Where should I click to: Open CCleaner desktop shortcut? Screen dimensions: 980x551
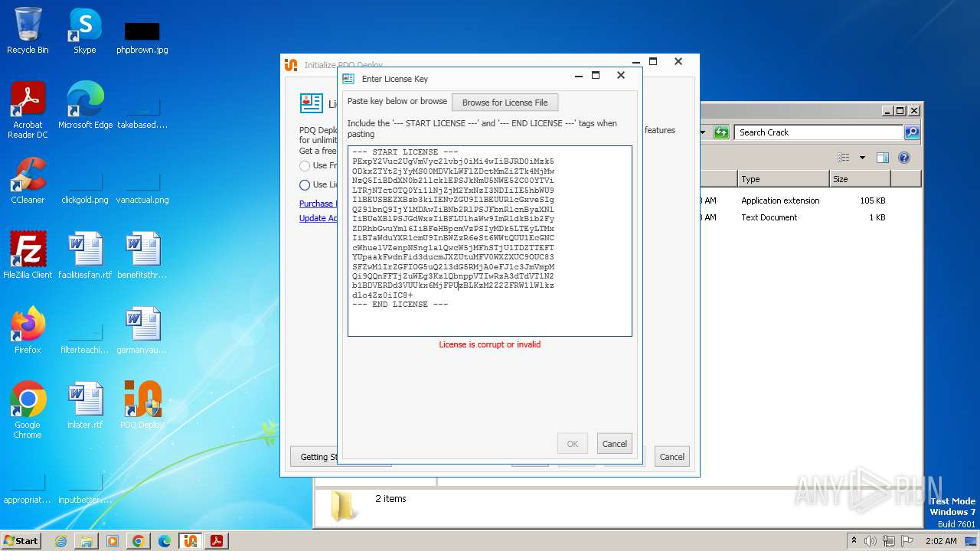pyautogui.click(x=28, y=181)
